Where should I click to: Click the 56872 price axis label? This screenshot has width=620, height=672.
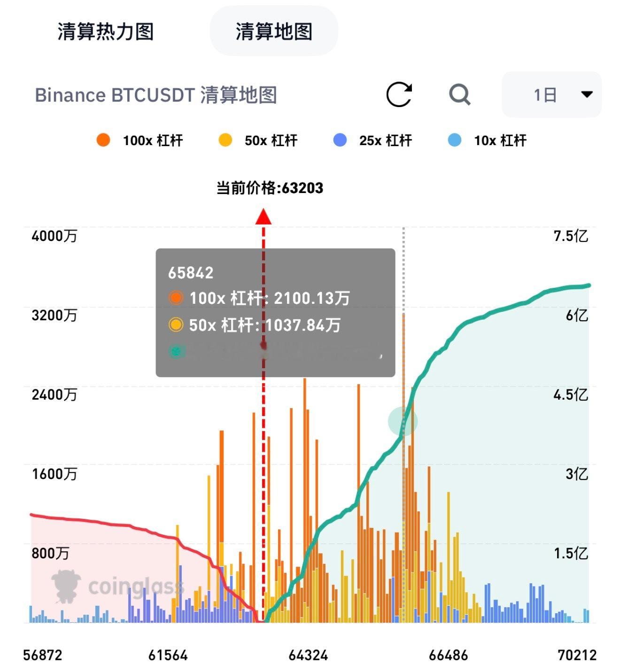(43, 655)
